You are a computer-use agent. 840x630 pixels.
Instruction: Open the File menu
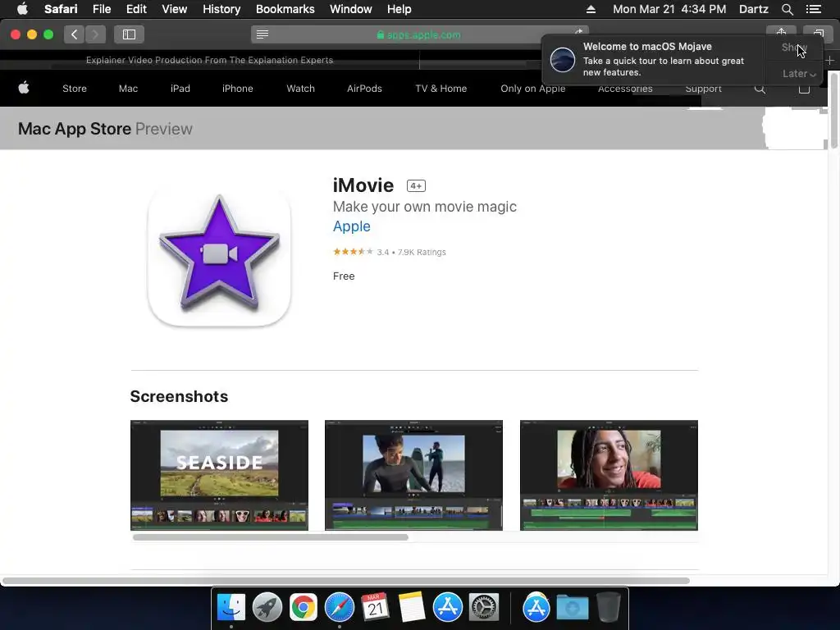click(101, 9)
